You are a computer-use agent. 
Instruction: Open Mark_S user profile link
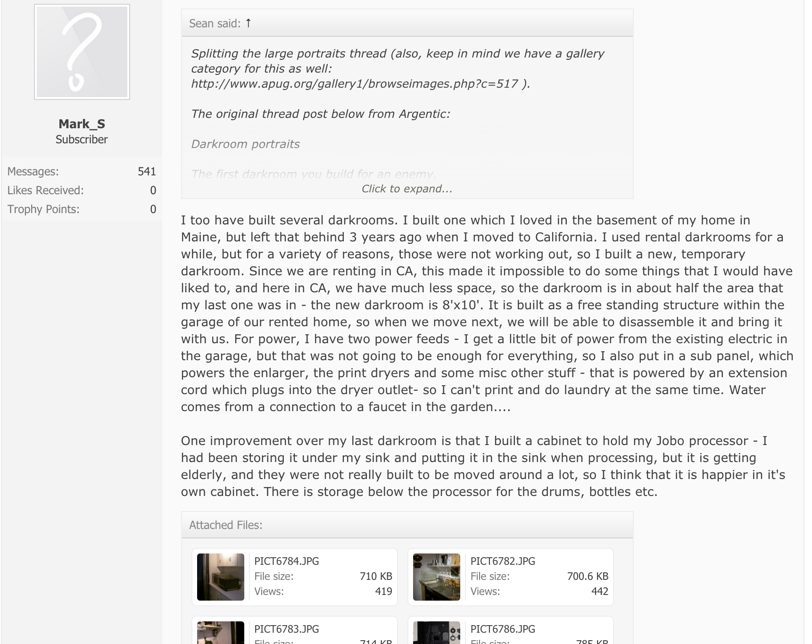(x=82, y=124)
